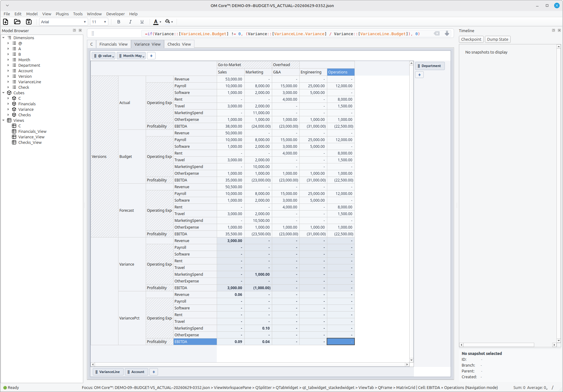
Task: Toggle bold formatting
Action: [x=119, y=22]
